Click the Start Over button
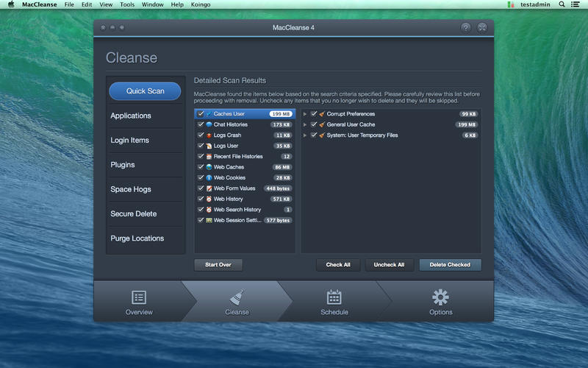This screenshot has width=588, height=368. [218, 265]
